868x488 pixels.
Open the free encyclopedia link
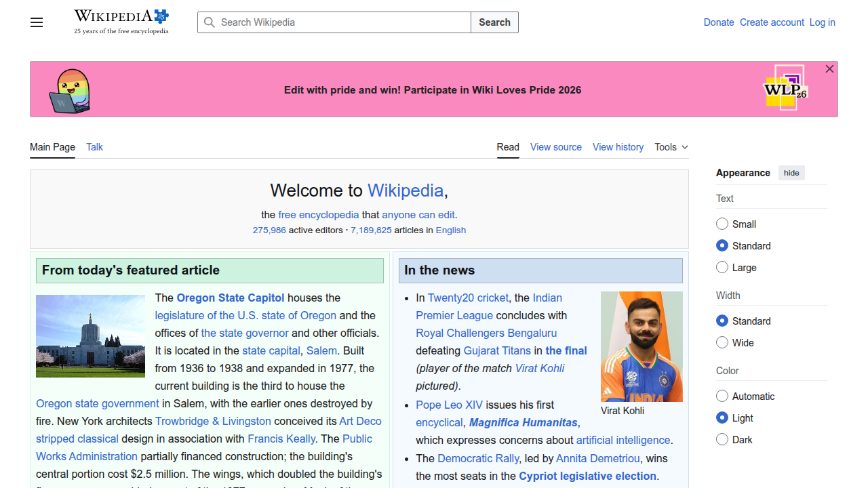tap(319, 215)
